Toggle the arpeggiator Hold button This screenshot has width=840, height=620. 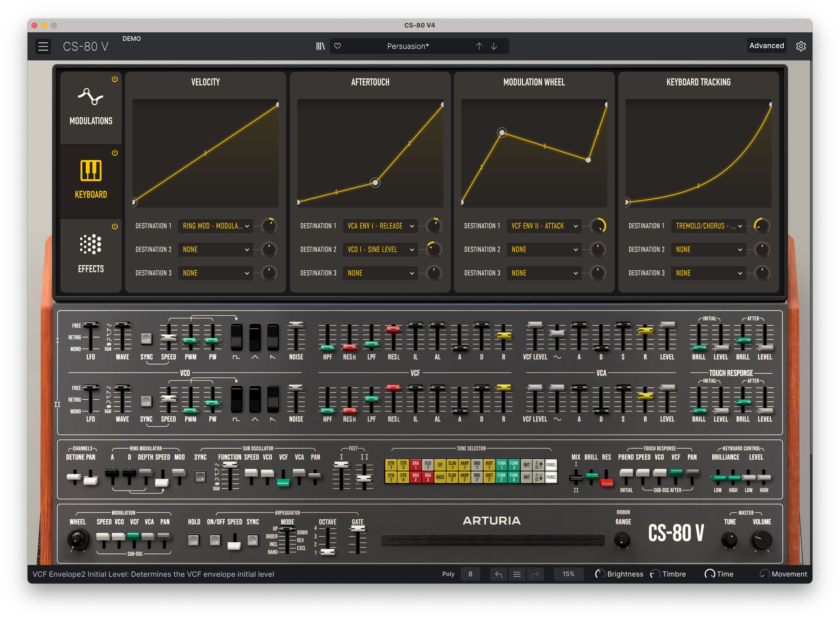194,540
